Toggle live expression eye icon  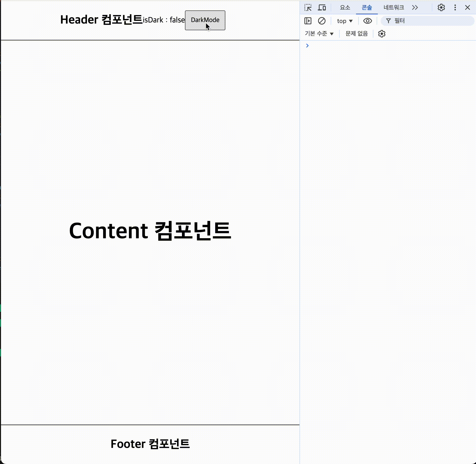pyautogui.click(x=367, y=21)
